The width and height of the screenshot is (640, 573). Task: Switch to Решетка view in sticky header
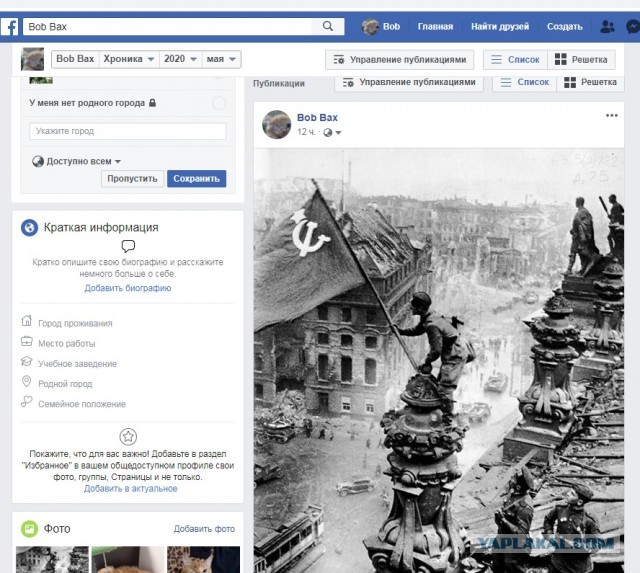click(581, 60)
